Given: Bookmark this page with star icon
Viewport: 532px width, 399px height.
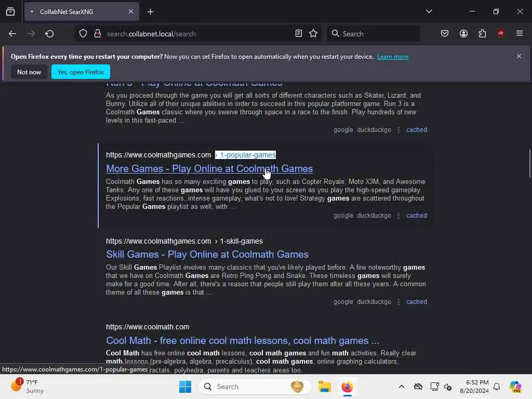Looking at the screenshot, I should click(313, 34).
